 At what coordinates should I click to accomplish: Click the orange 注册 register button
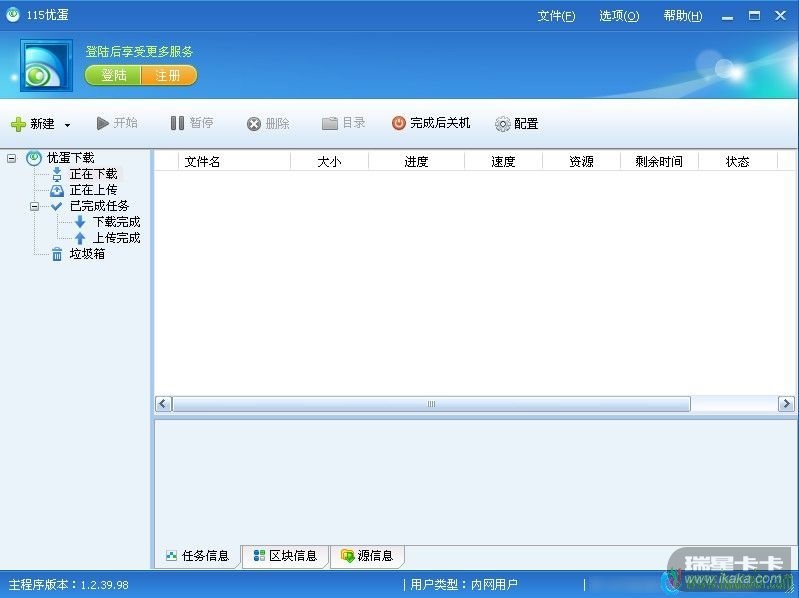(169, 75)
